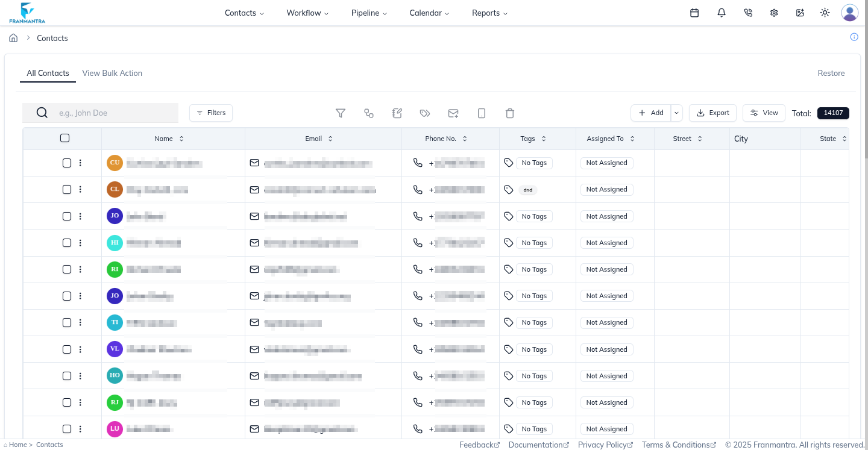
Task: Expand the Add button's dropdown arrow
Action: coord(676,113)
